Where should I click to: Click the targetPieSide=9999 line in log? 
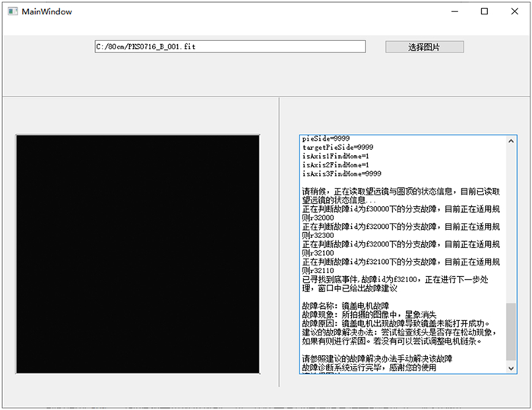point(337,147)
